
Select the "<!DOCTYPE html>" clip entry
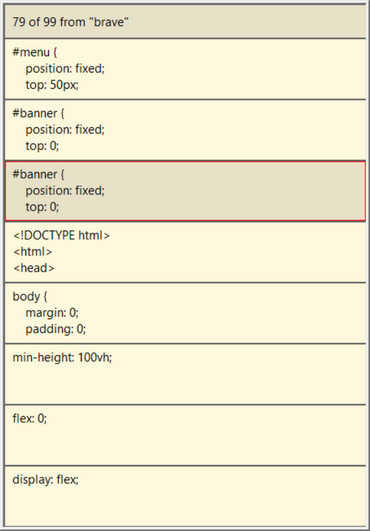[x=185, y=252]
